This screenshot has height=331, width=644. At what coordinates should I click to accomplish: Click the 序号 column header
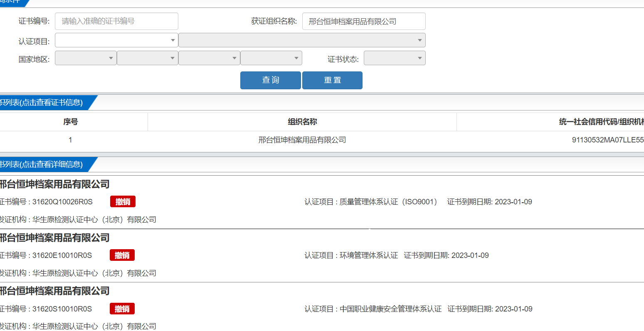pyautogui.click(x=71, y=122)
